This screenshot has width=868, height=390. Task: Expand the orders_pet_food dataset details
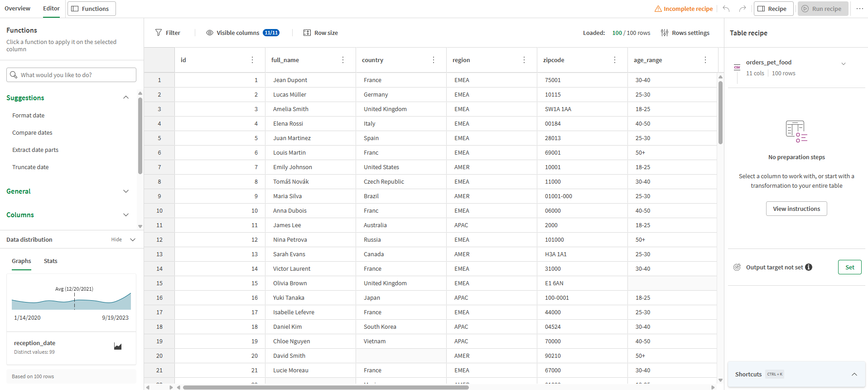843,64
